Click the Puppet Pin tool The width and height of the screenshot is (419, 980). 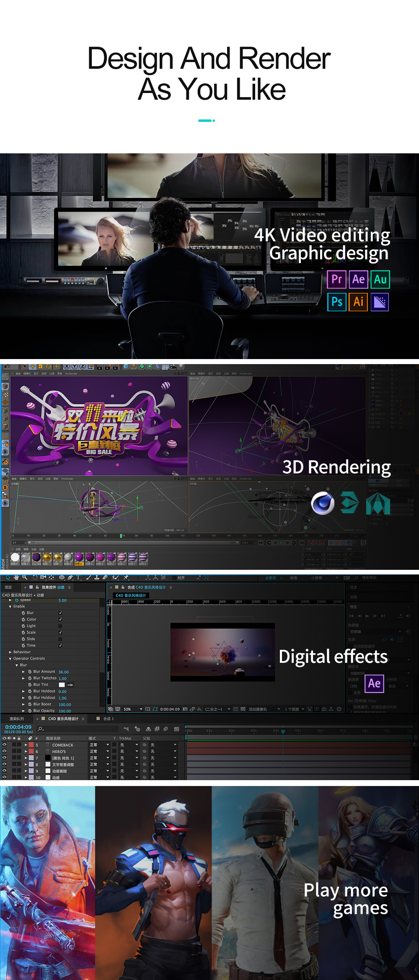pyautogui.click(x=126, y=578)
